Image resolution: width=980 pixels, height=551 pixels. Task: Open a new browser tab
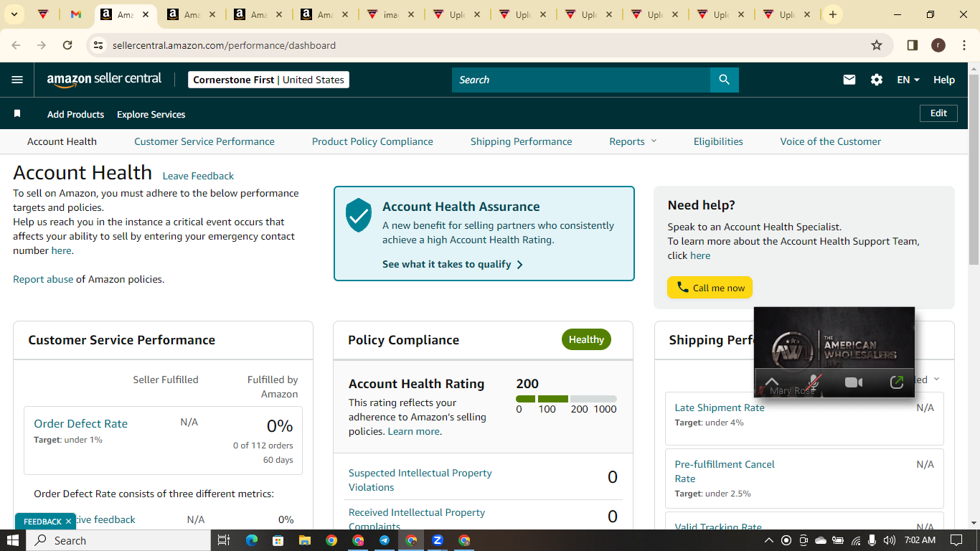coord(832,14)
